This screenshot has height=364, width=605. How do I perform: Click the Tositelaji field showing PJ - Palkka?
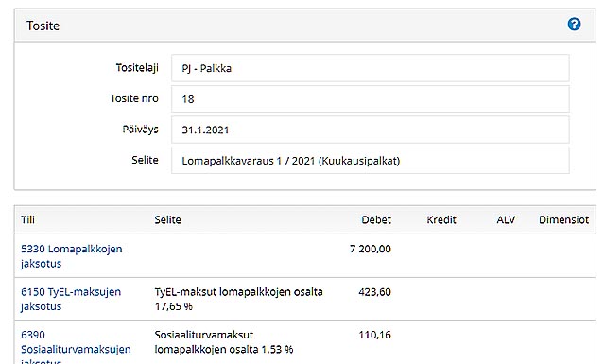(370, 68)
